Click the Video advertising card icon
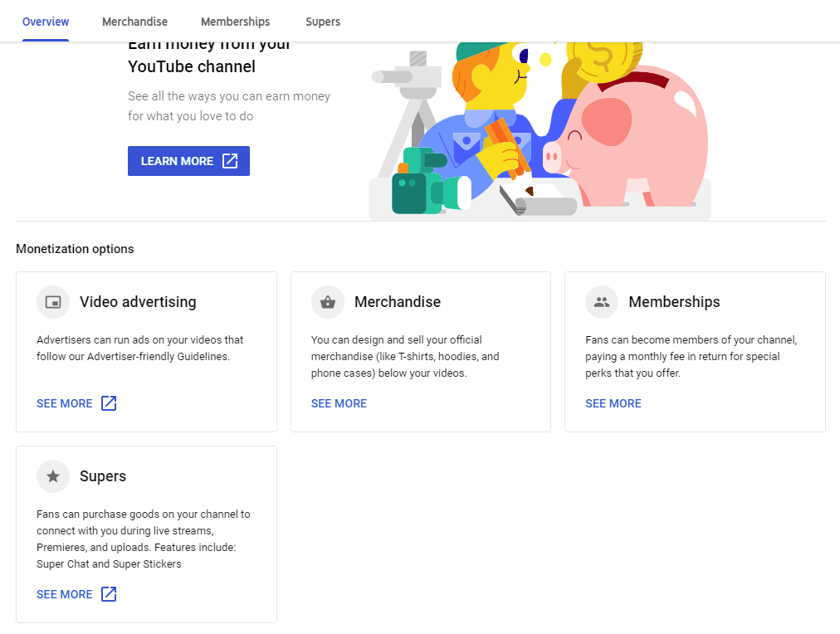Viewport: 840px width, 634px height. pyautogui.click(x=53, y=302)
